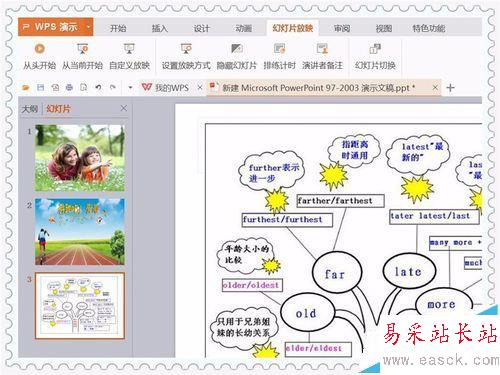Click the 'far' oval on slide
The image size is (500, 375).
pos(336,273)
